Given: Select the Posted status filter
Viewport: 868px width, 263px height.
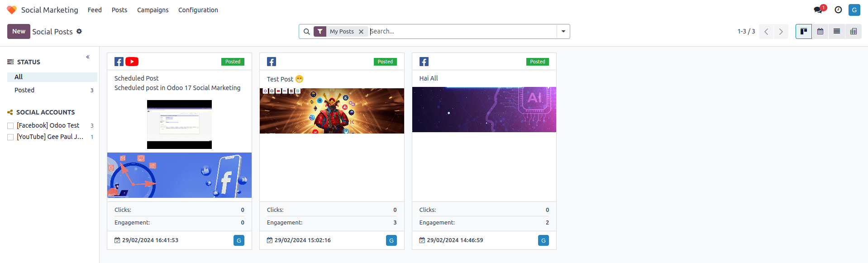Looking at the screenshot, I should [52, 90].
